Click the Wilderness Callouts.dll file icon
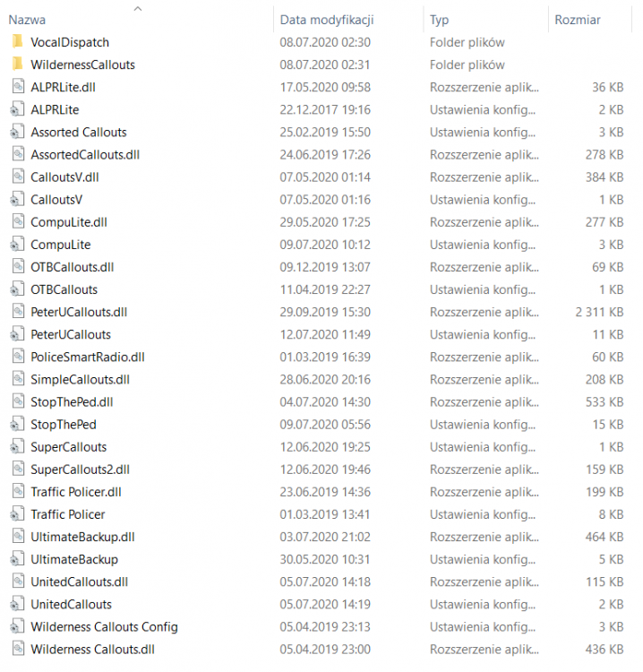Image resolution: width=643 pixels, height=672 pixels. coord(18,650)
